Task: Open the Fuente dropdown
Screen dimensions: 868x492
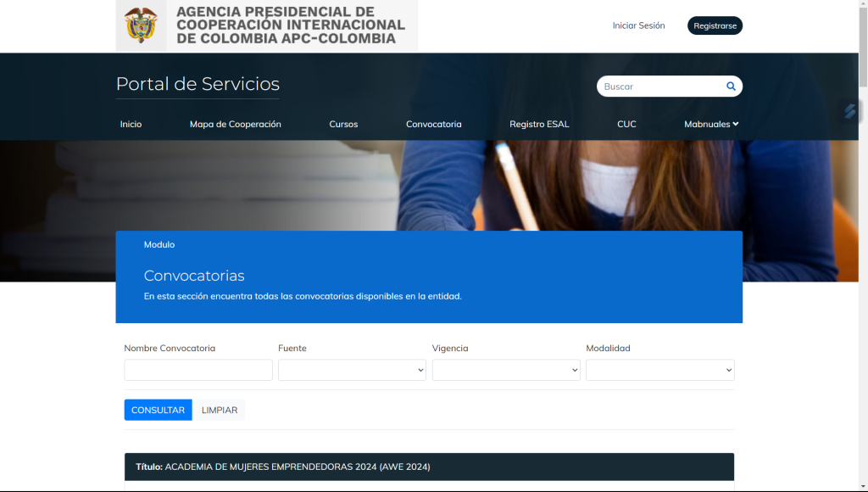Action: (x=352, y=370)
